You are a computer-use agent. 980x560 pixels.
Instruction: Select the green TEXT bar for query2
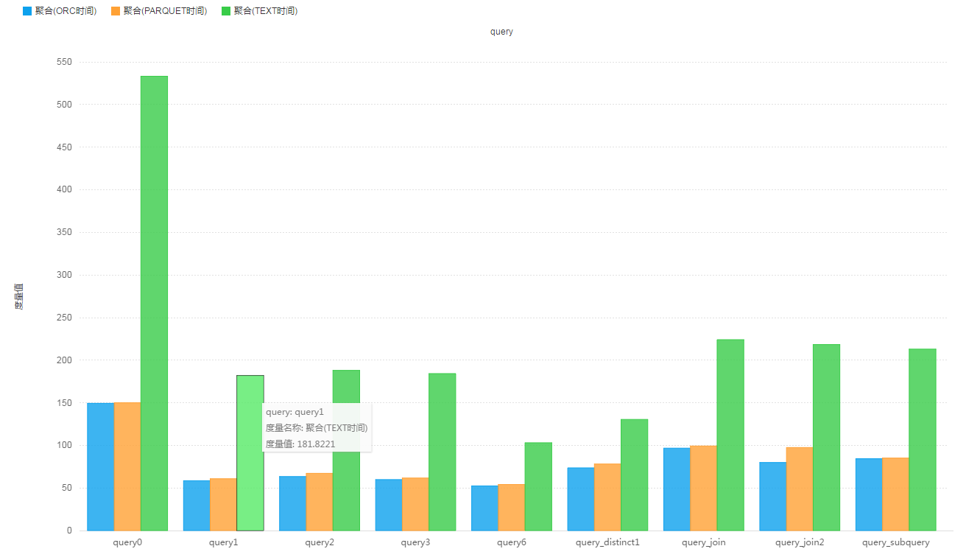[x=346, y=450]
